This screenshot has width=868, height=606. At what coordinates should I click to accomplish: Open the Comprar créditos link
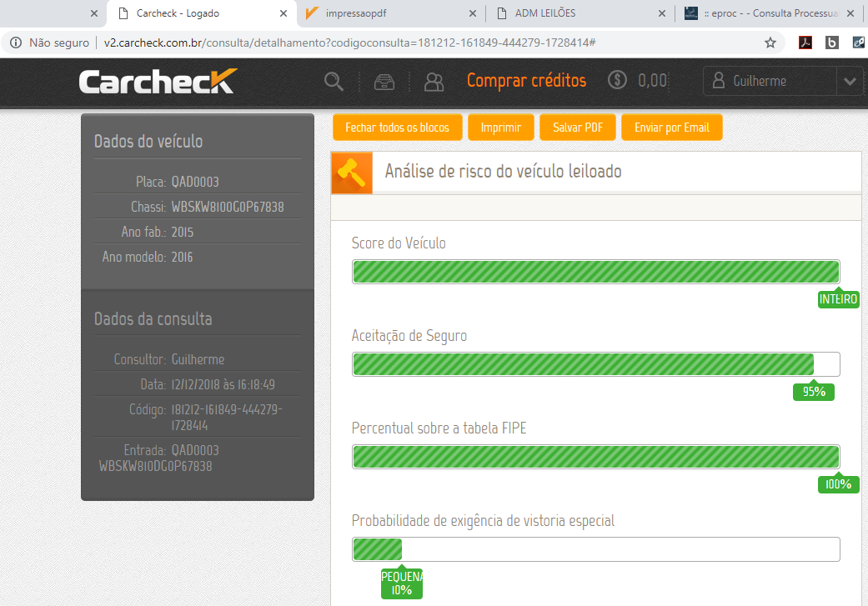click(526, 81)
